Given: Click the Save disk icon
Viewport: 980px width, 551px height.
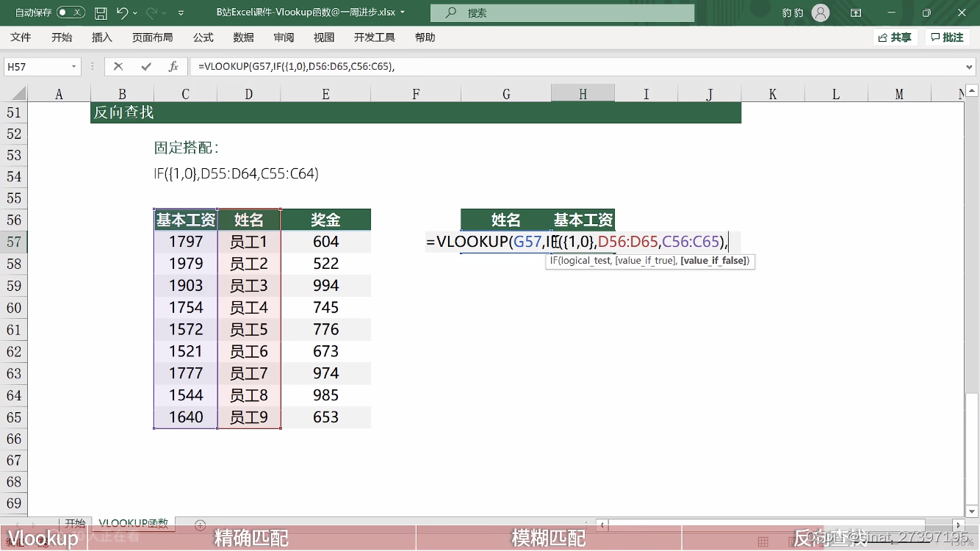Looking at the screenshot, I should click(101, 12).
